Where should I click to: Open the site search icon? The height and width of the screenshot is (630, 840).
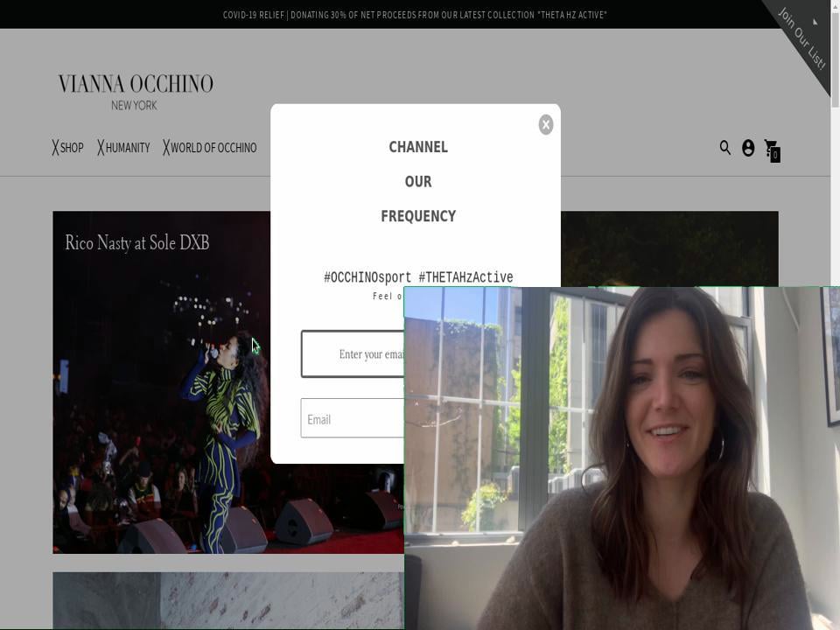724,147
